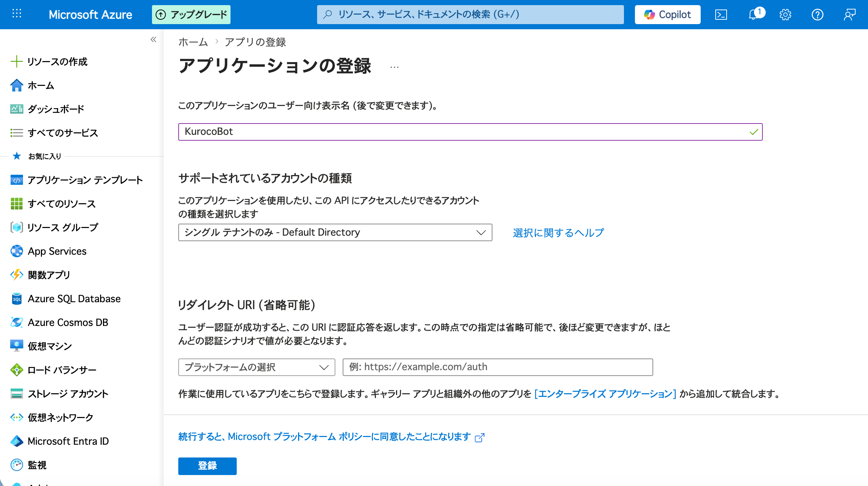Click the アプリケーションの登録 page title
The height and width of the screenshot is (486, 868).
click(275, 66)
